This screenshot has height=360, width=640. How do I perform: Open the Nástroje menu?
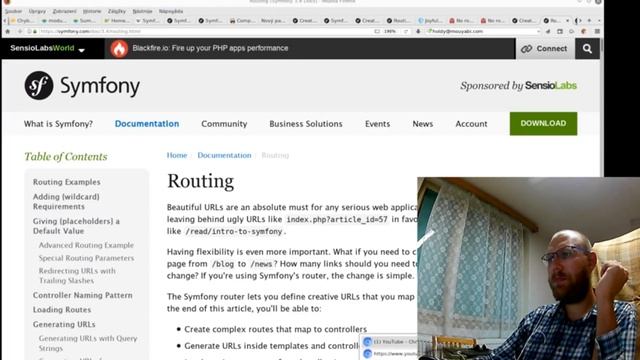click(x=142, y=11)
